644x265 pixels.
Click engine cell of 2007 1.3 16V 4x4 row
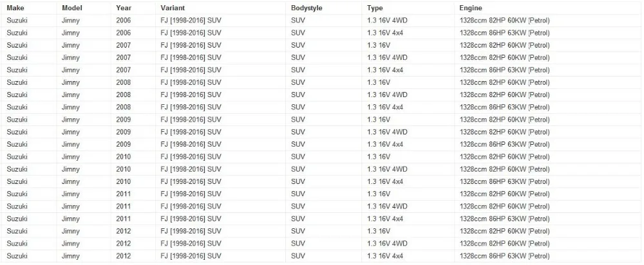(548, 70)
